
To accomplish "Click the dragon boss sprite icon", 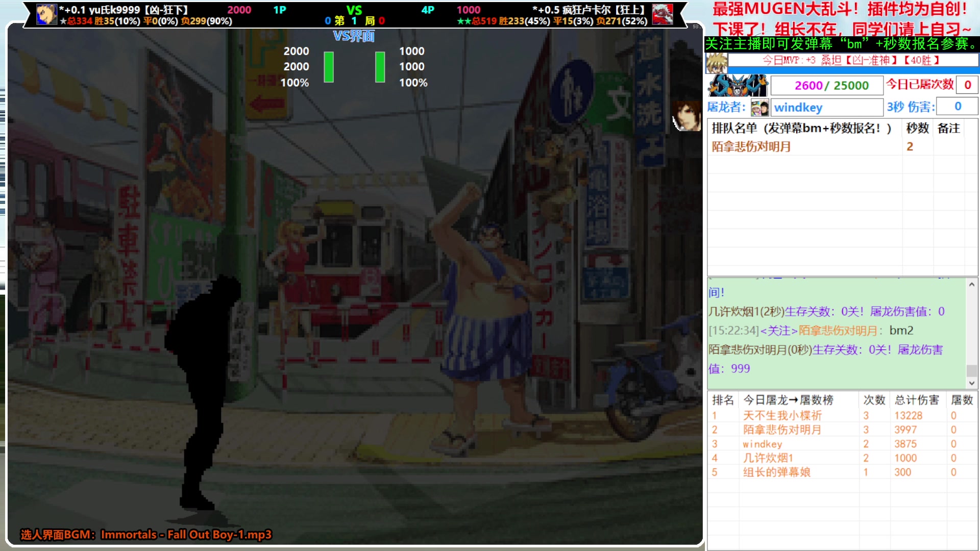I will (x=738, y=85).
